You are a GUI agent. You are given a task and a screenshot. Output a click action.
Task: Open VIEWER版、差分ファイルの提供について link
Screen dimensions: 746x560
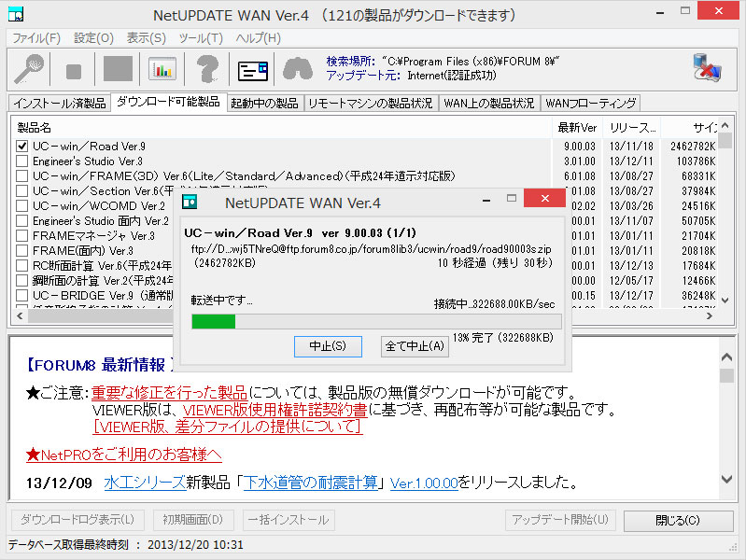pyautogui.click(x=228, y=427)
